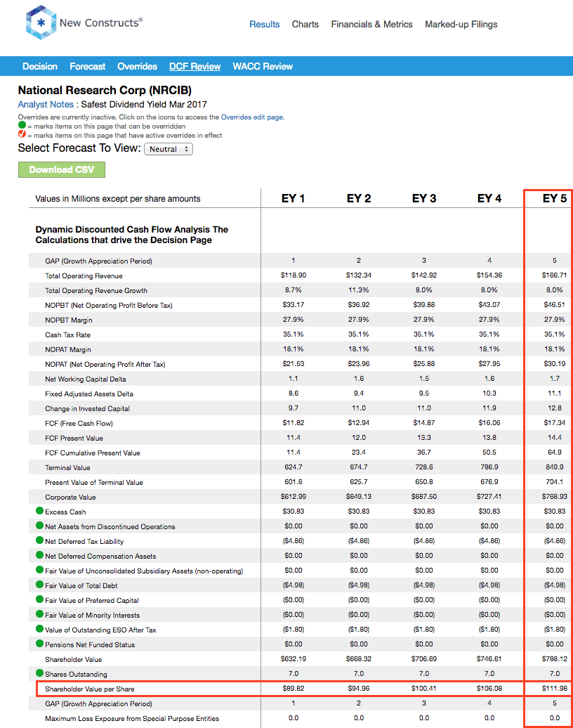Image resolution: width=573 pixels, height=728 pixels.
Task: Click the override dot beside Net Deferred Tax Liability
Action: [40, 541]
